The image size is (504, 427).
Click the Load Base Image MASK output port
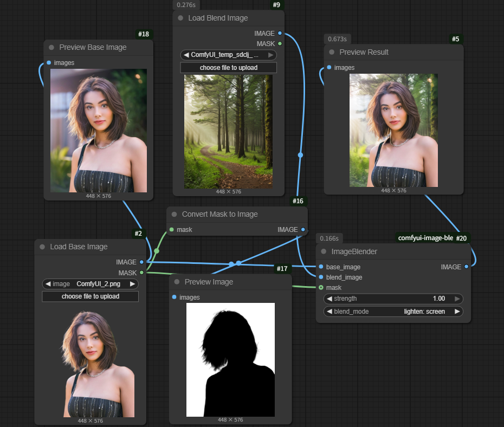click(x=142, y=273)
